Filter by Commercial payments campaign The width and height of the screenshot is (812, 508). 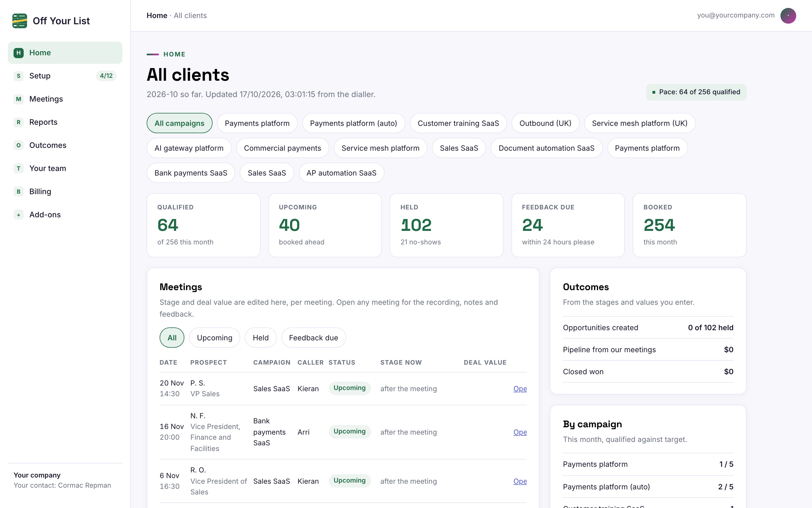pyautogui.click(x=283, y=148)
